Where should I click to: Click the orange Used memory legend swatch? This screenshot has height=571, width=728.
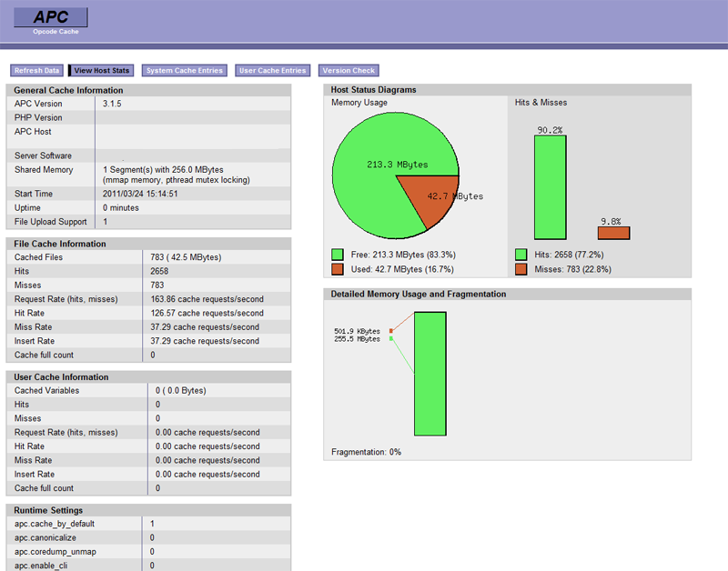[x=338, y=269]
